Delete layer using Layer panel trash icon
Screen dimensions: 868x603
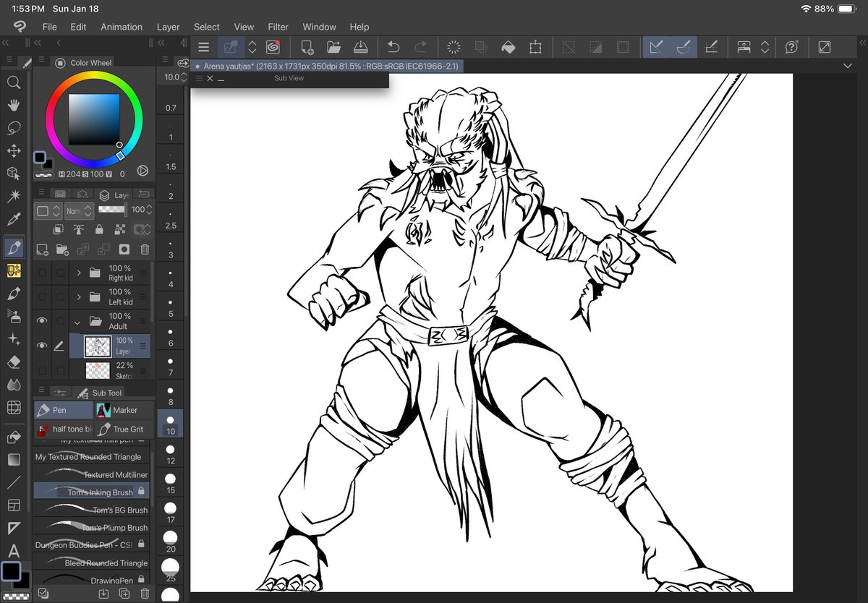tap(145, 249)
